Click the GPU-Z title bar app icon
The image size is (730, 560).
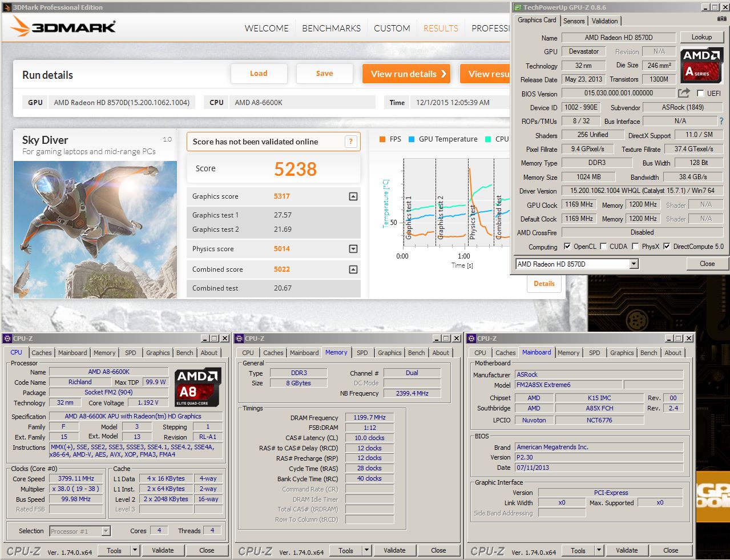click(x=517, y=7)
